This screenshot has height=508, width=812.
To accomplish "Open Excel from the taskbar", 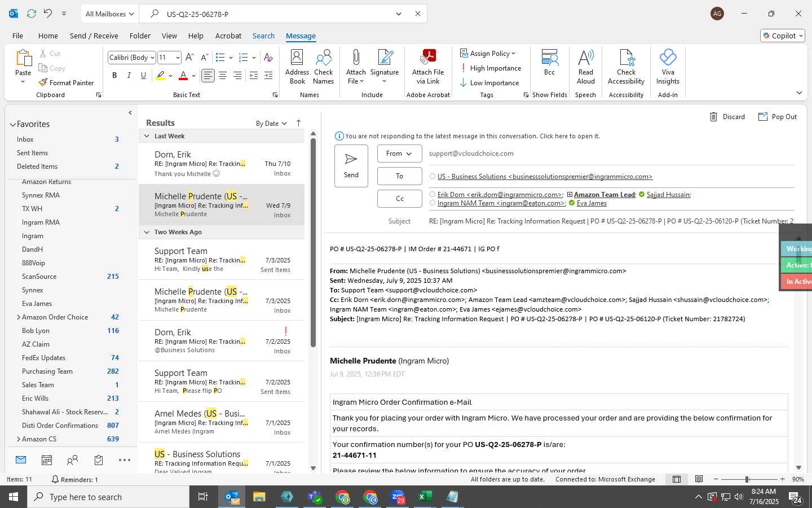I will point(425,497).
